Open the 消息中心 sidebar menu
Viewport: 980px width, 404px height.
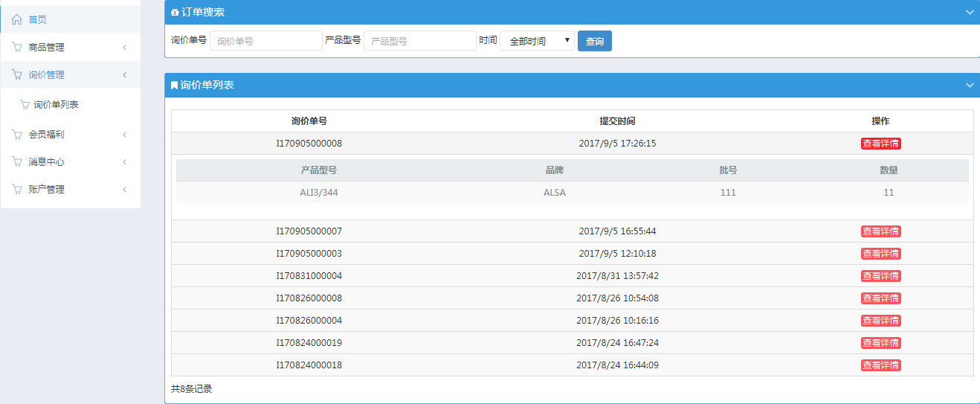coord(46,162)
